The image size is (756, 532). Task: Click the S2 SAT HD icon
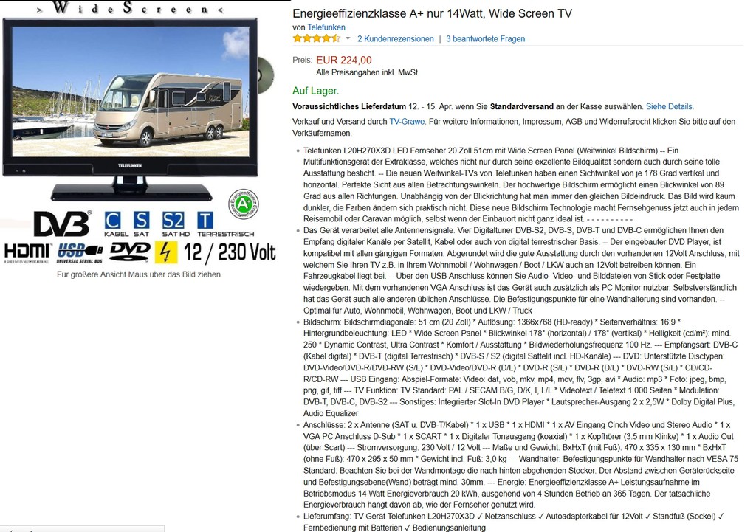[x=173, y=221]
